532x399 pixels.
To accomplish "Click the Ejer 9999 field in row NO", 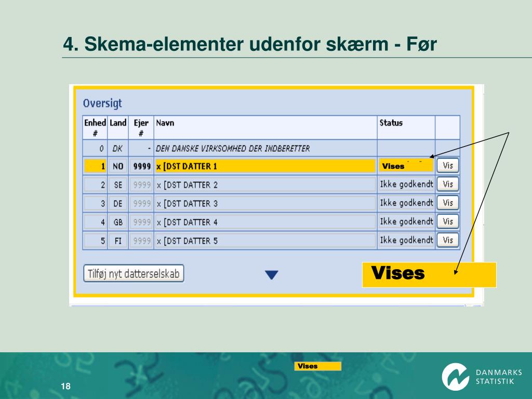I will [x=141, y=166].
